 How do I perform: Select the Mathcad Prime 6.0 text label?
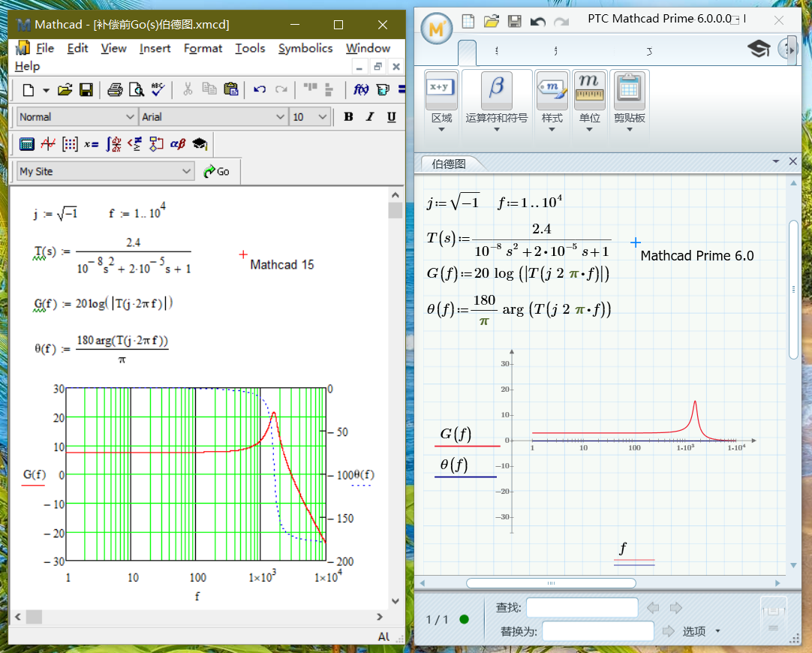click(x=697, y=256)
